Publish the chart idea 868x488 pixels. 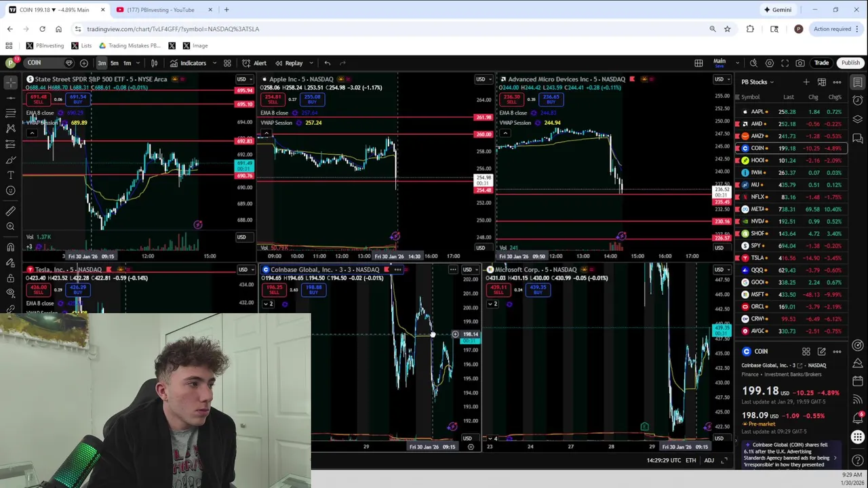coord(850,63)
